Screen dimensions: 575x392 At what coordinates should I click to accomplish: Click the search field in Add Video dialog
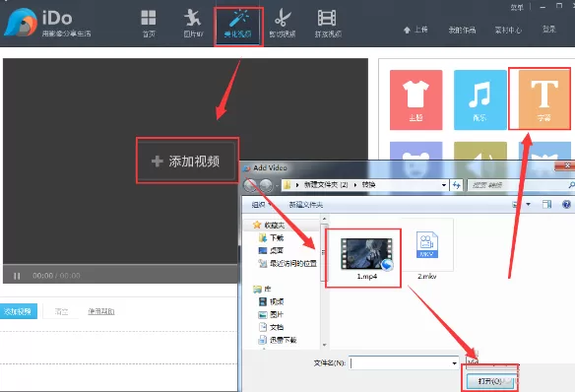click(518, 185)
